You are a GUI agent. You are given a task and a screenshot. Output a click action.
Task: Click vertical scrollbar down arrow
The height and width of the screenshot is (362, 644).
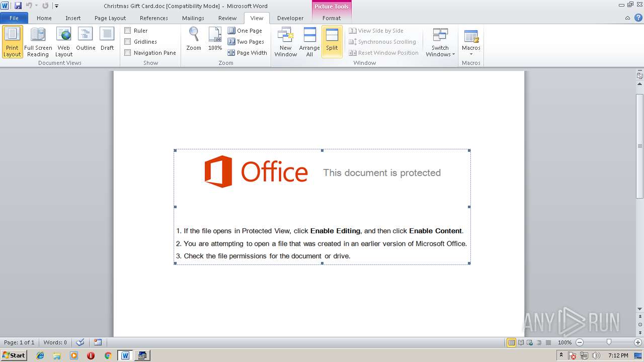pos(640,309)
